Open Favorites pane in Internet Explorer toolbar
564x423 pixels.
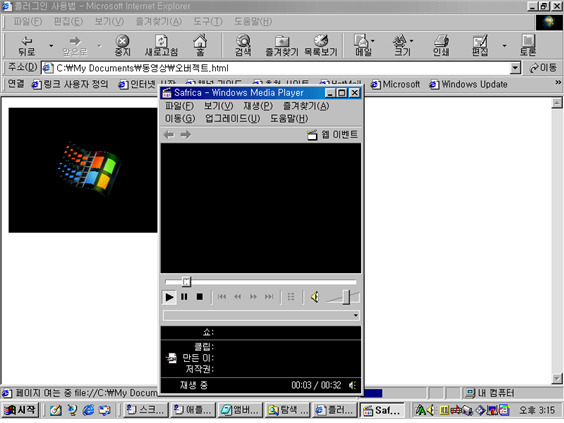(282, 45)
